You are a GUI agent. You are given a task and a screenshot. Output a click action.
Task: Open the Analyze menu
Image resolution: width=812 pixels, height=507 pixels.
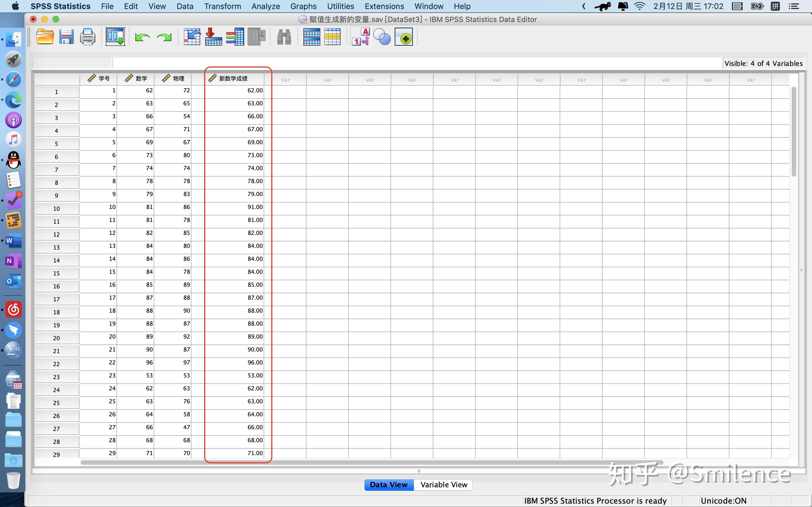[265, 6]
